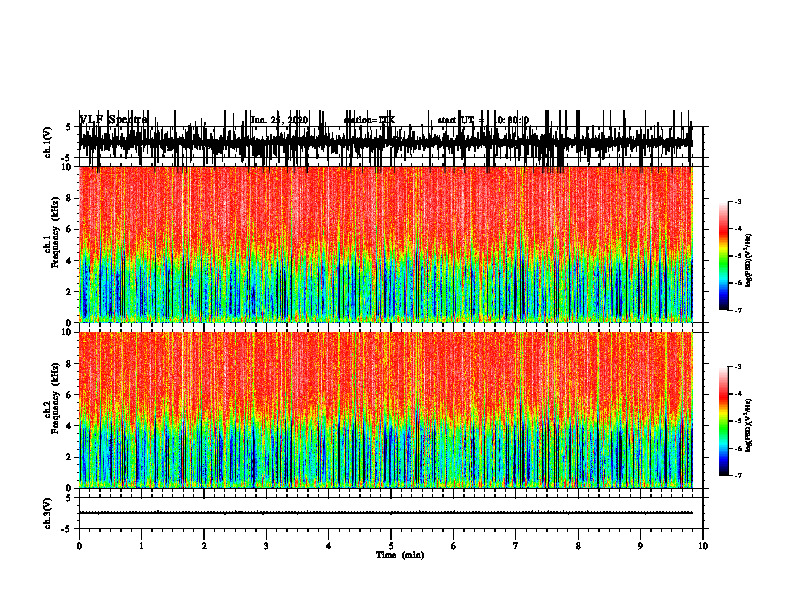Click the 'Time (min)' axis label
The width and height of the screenshot is (792, 612).
(x=400, y=555)
